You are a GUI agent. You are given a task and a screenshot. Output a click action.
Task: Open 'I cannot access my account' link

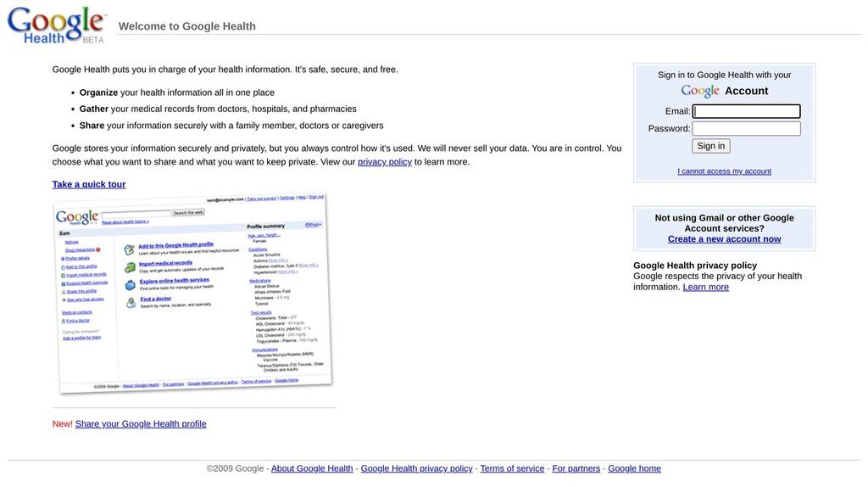click(x=724, y=171)
